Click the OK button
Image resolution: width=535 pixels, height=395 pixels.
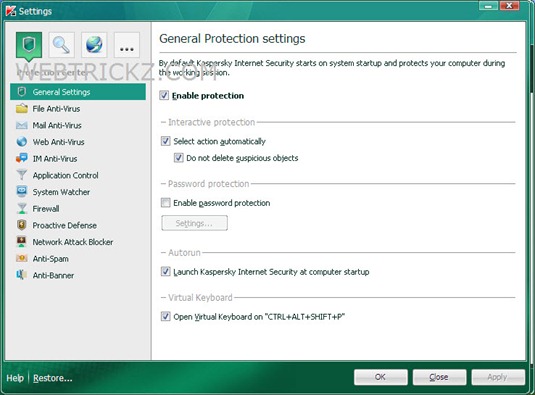click(381, 377)
